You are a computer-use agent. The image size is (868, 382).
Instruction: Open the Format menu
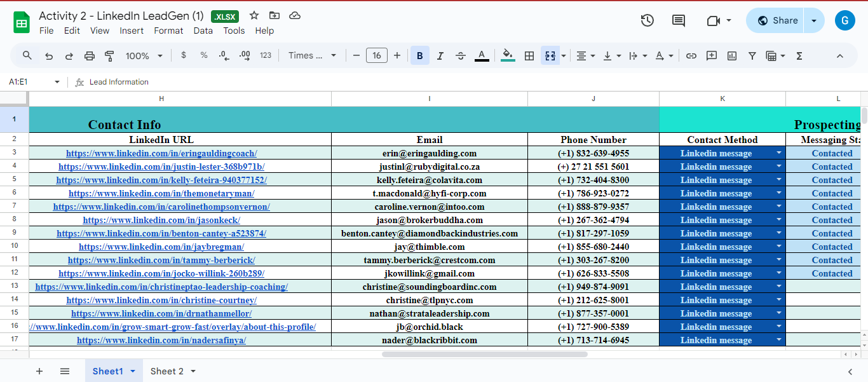pyautogui.click(x=168, y=31)
